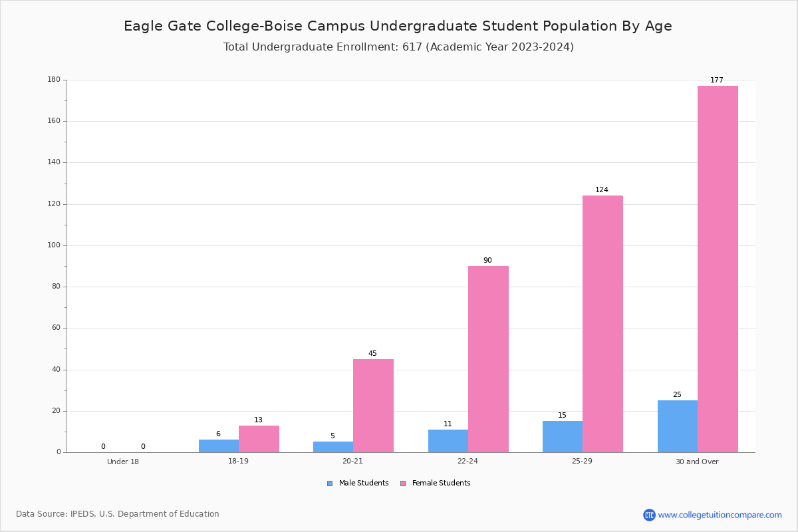Click the Data Source IPEDS footnote text
This screenshot has width=798, height=532.
pyautogui.click(x=118, y=514)
